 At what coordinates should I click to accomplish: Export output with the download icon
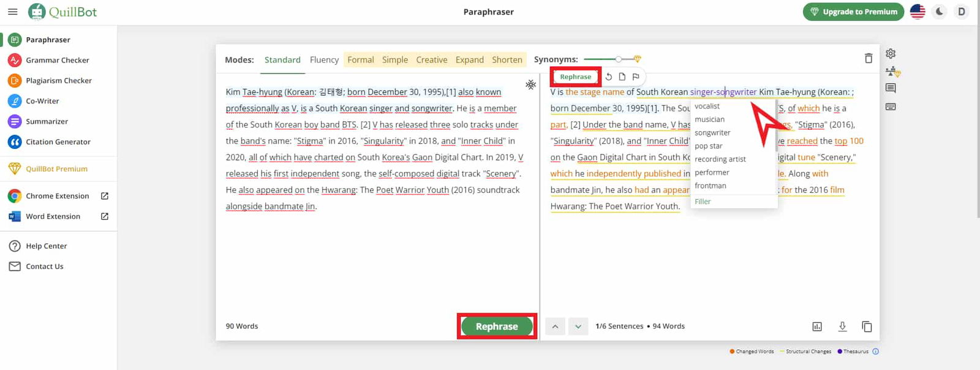point(842,327)
